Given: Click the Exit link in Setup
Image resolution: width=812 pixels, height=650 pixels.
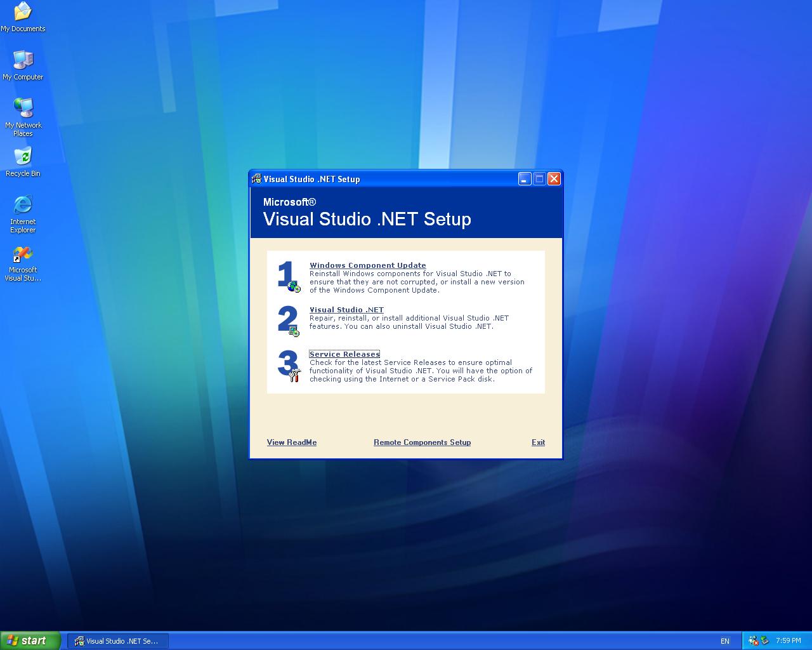Looking at the screenshot, I should [538, 442].
